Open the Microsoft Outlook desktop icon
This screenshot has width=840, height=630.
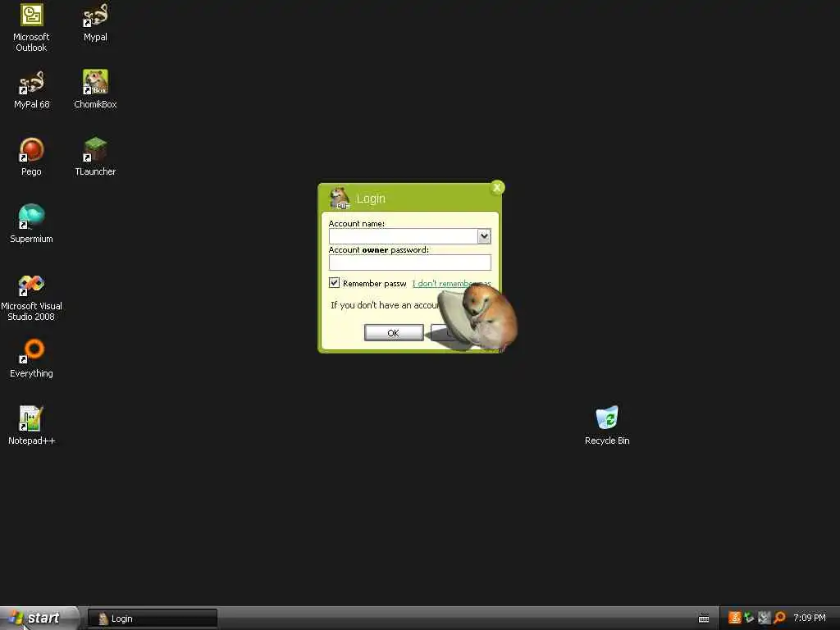pos(31,27)
